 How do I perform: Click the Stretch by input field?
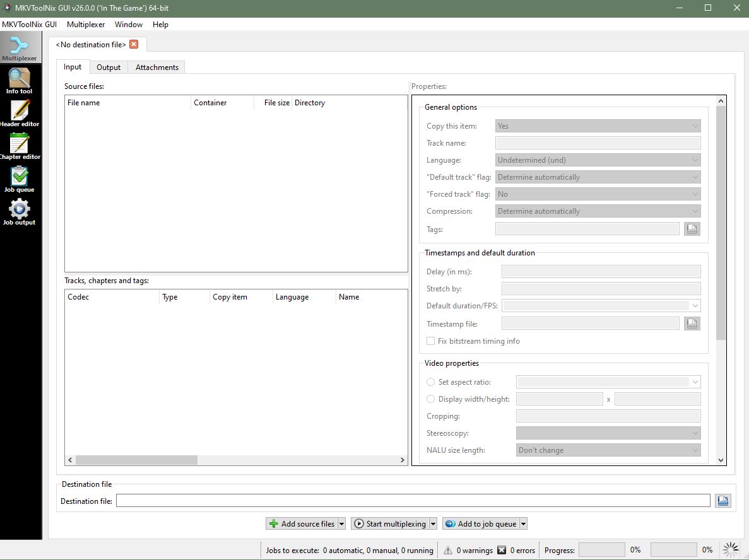click(x=601, y=289)
